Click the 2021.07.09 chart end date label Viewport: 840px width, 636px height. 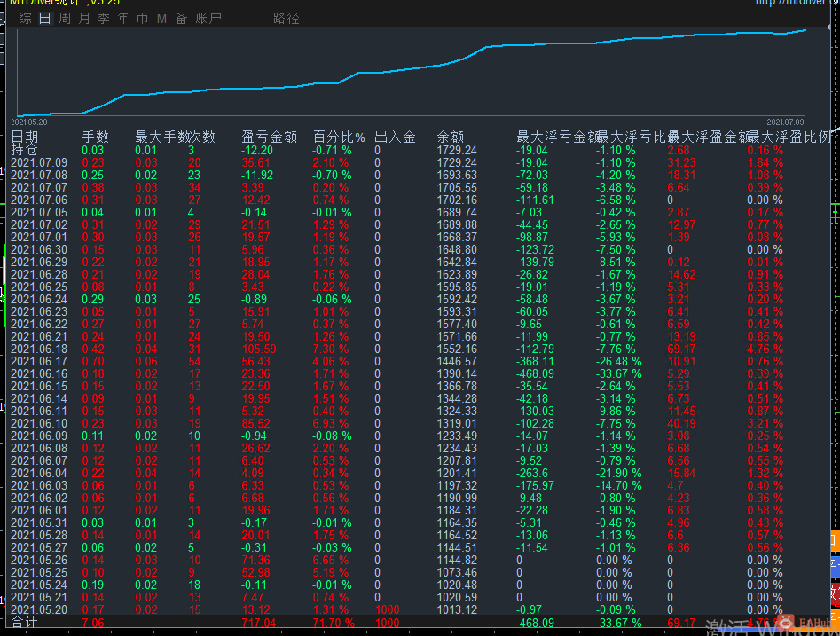click(785, 122)
